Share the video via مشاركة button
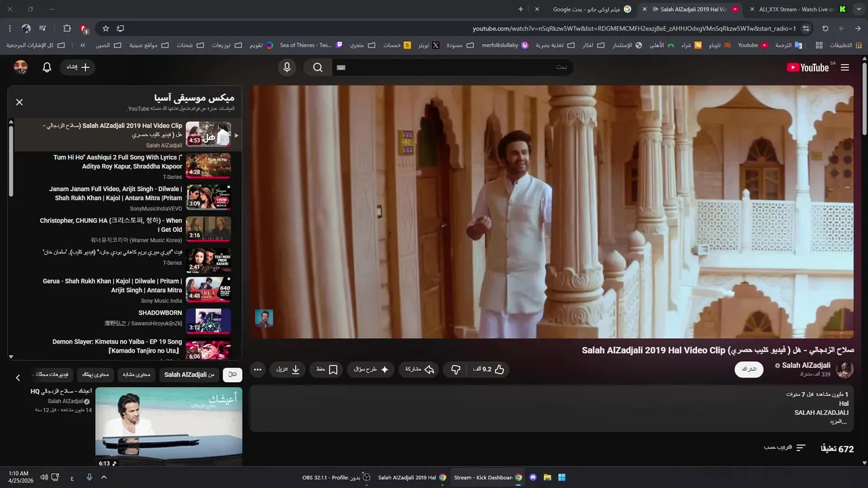This screenshot has height=488, width=868. click(419, 369)
